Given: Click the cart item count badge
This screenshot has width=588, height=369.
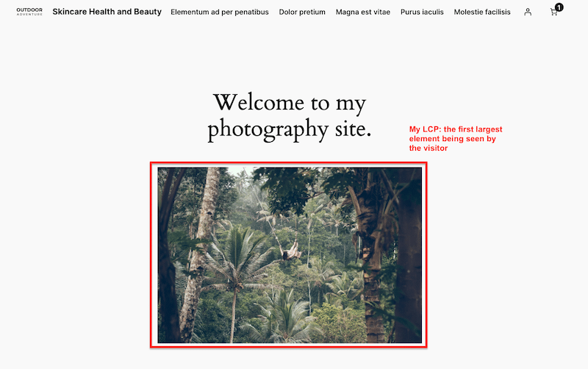Looking at the screenshot, I should (x=559, y=7).
